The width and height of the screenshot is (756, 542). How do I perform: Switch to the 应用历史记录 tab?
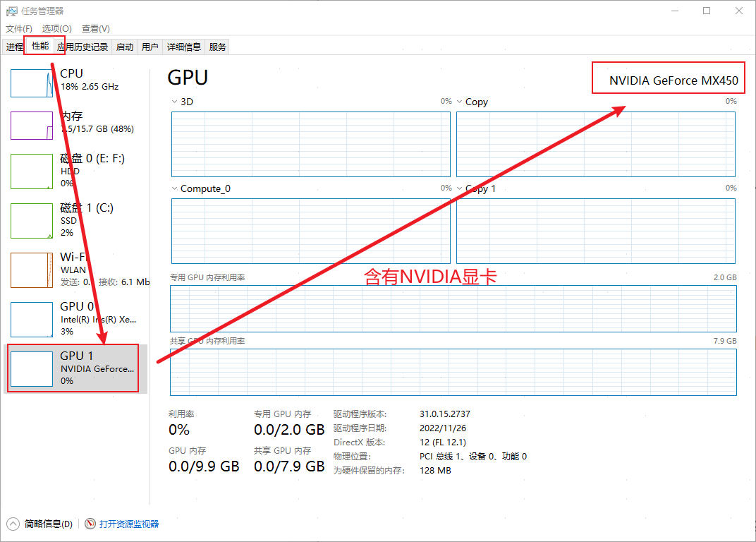point(83,47)
